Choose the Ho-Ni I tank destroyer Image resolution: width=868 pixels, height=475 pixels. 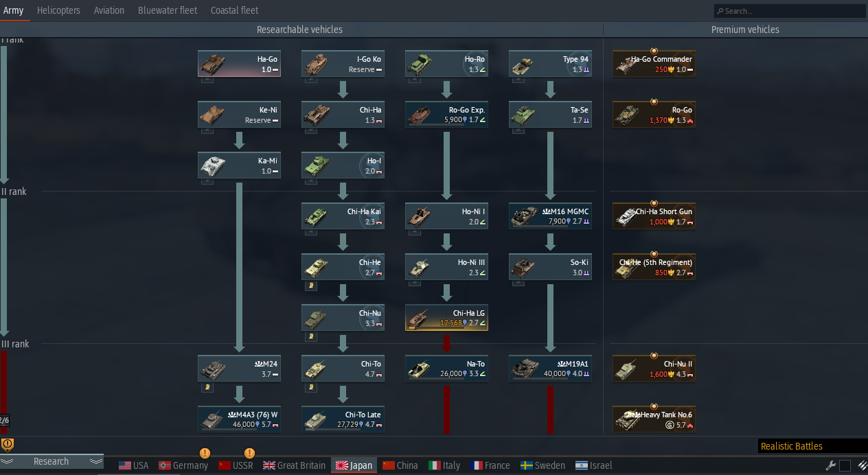446,216
